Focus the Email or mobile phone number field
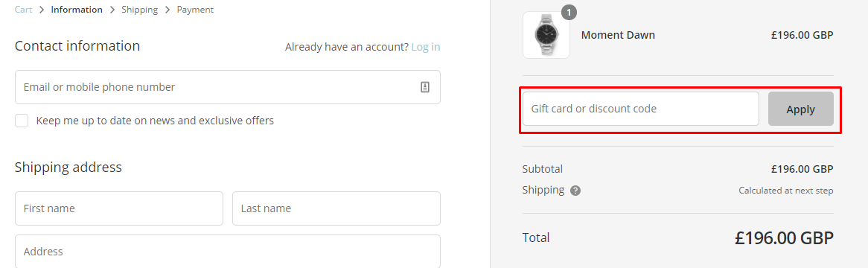 [x=228, y=87]
